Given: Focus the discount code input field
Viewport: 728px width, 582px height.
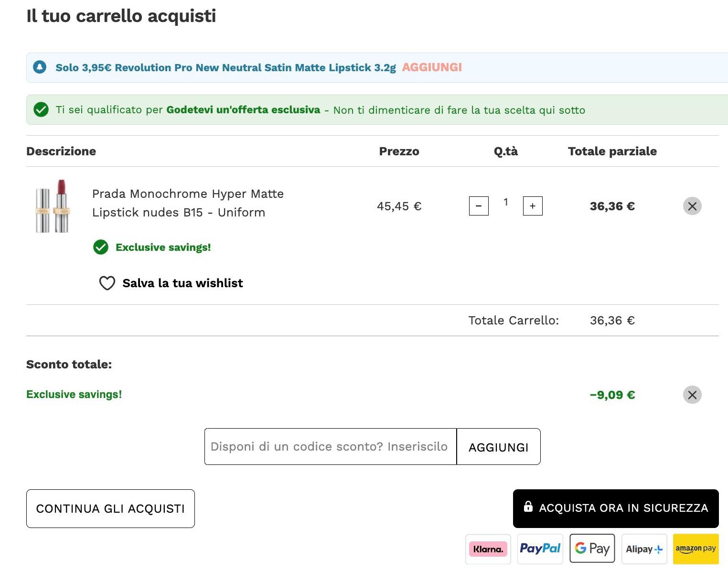Looking at the screenshot, I should coord(331,446).
